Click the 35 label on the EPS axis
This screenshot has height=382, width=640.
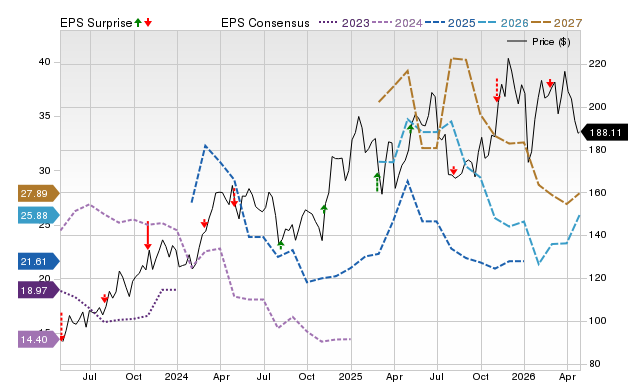(44, 116)
